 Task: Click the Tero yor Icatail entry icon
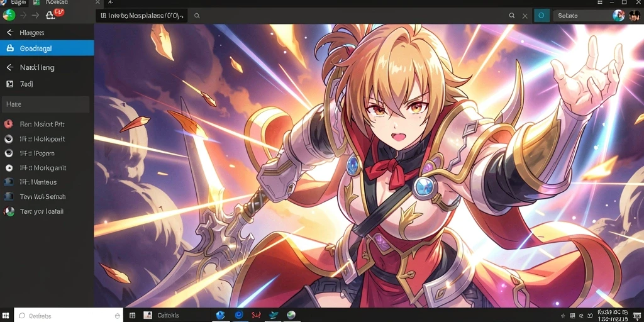tap(9, 211)
